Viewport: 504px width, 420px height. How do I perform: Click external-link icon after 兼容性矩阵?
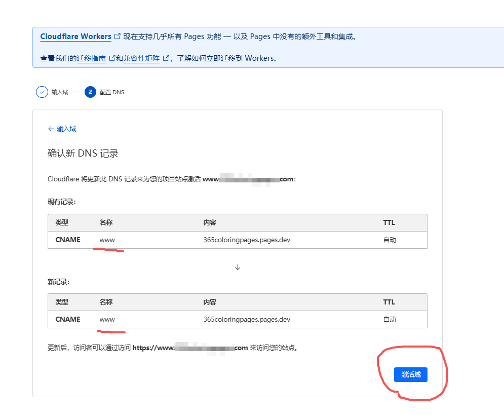pyautogui.click(x=165, y=58)
